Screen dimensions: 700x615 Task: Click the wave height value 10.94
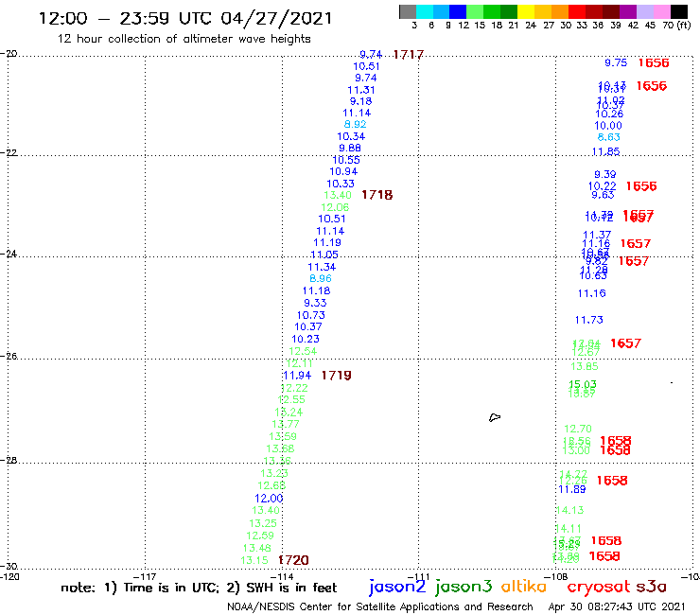pos(343,171)
